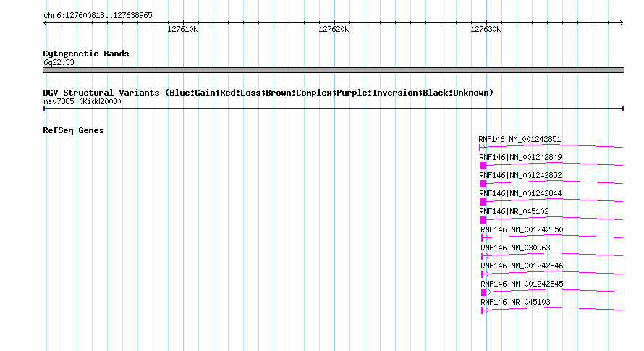Click the gray 6q22.33 cytogenetic band bar

[333, 70]
